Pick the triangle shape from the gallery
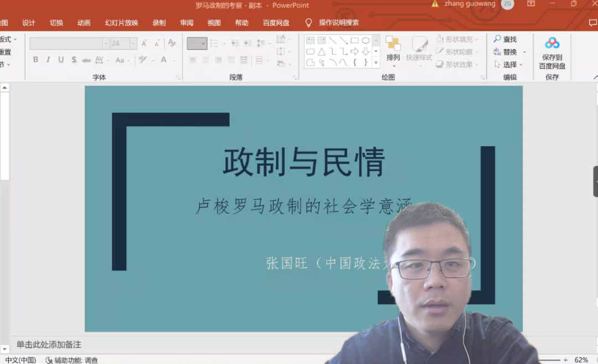 click(x=321, y=51)
